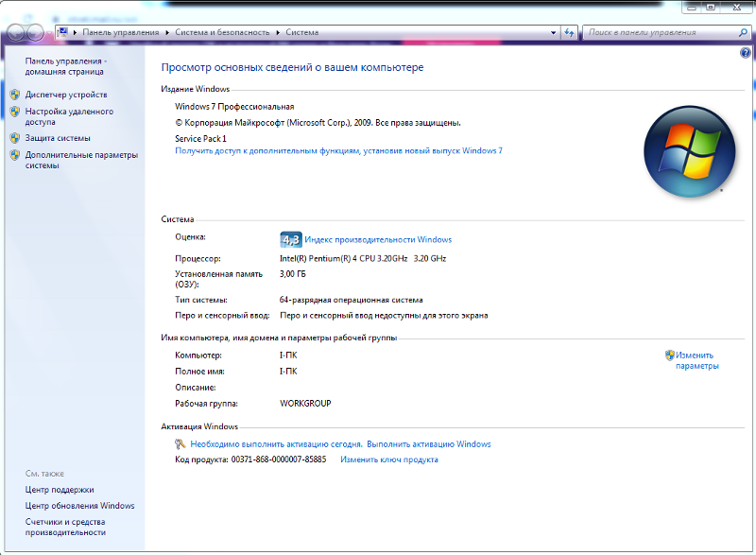Click the I-ПК value in the Полное имя row
This screenshot has width=756, height=555.
[288, 372]
